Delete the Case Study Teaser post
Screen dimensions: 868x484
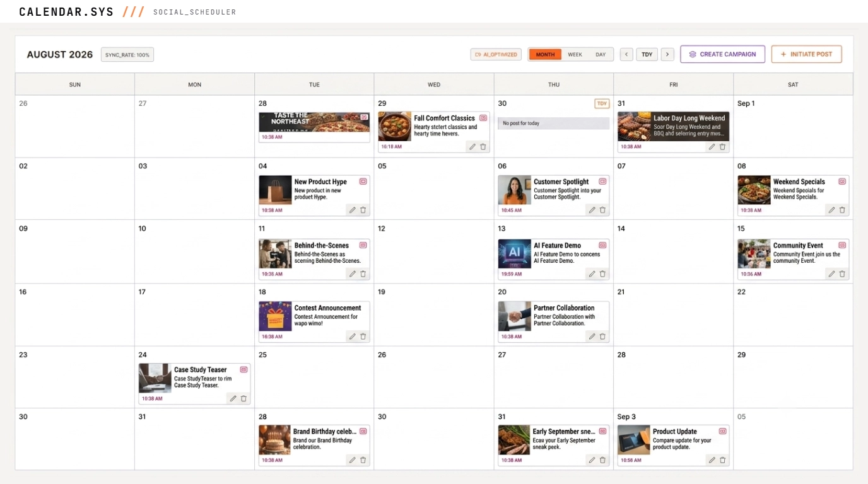(x=243, y=398)
